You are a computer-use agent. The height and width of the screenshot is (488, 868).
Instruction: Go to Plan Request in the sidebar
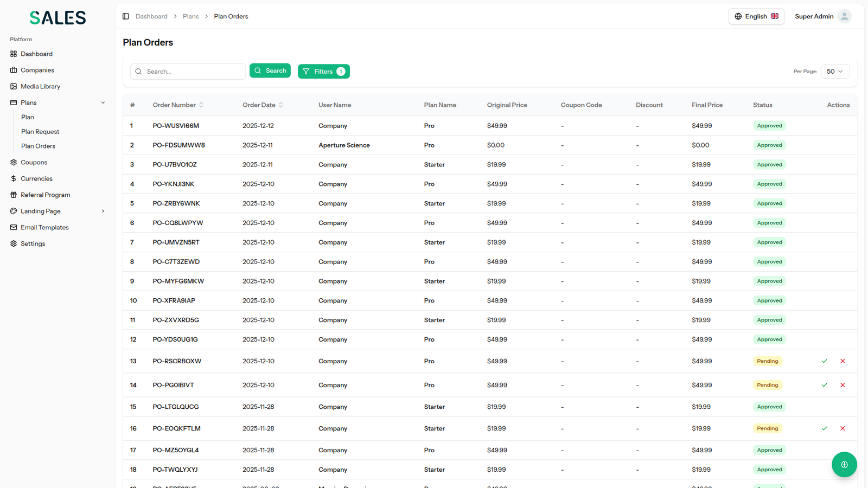tap(40, 132)
